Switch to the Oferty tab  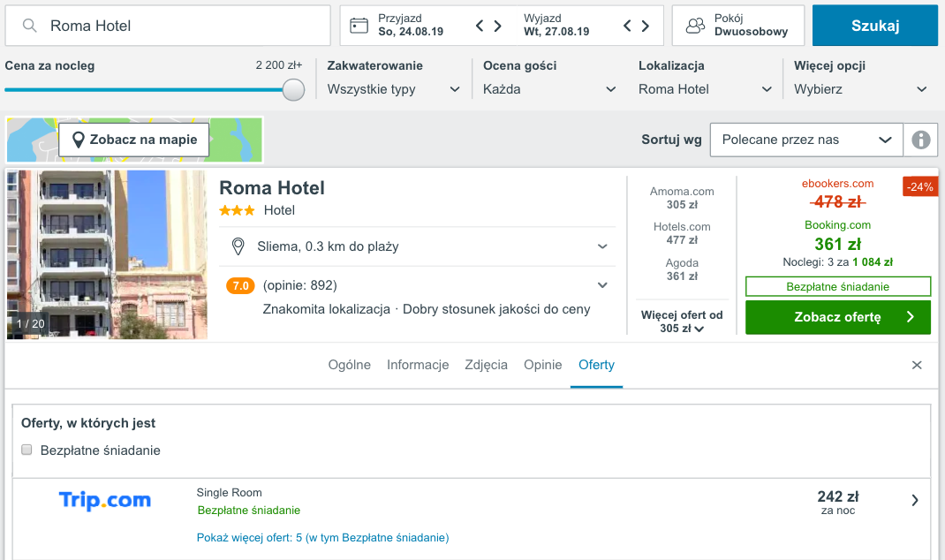596,365
